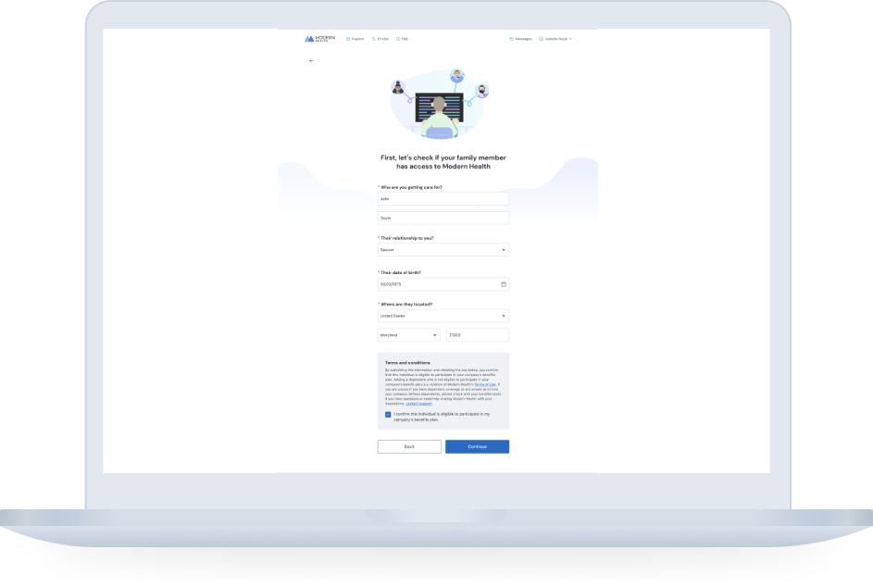Open the Explore nav item
The image size is (873, 588).
tap(355, 39)
